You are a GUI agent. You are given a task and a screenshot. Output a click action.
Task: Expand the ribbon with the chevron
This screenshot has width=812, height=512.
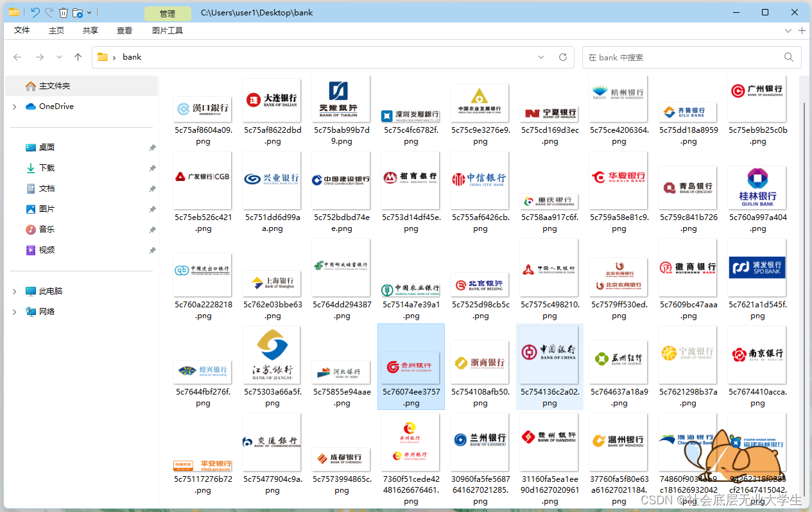(788, 30)
